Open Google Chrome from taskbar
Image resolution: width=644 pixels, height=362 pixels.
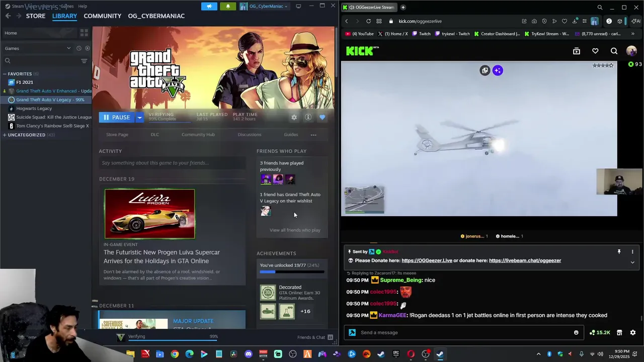coord(175,354)
